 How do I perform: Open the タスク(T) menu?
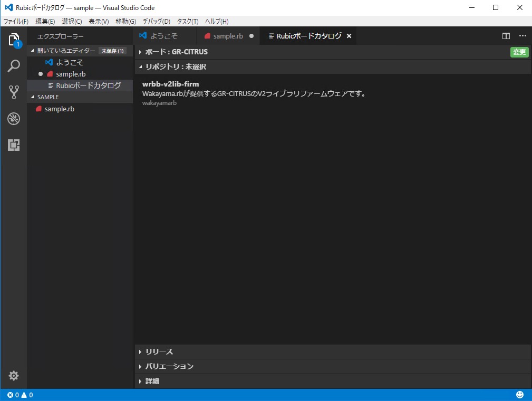(188, 22)
